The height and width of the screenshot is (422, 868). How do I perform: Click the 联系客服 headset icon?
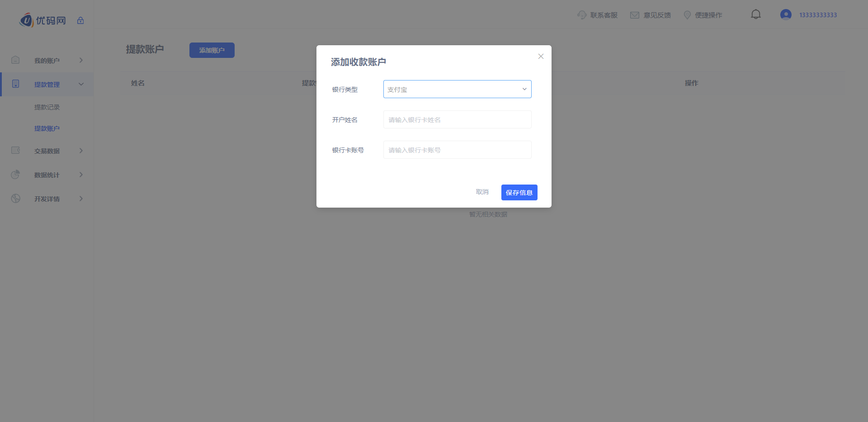click(x=582, y=15)
